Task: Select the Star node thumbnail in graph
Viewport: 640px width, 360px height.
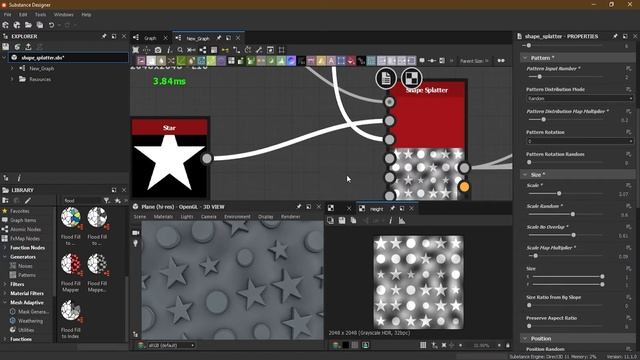Action: tap(169, 166)
